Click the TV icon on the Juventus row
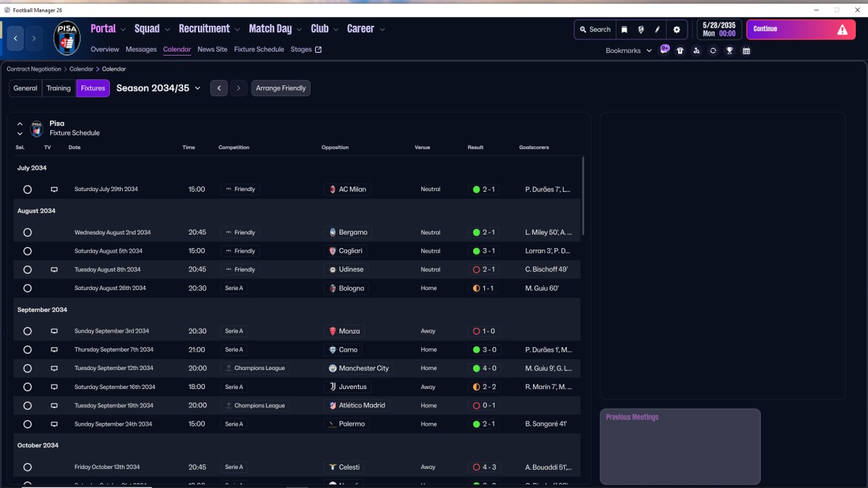868x488 pixels. pos(54,387)
